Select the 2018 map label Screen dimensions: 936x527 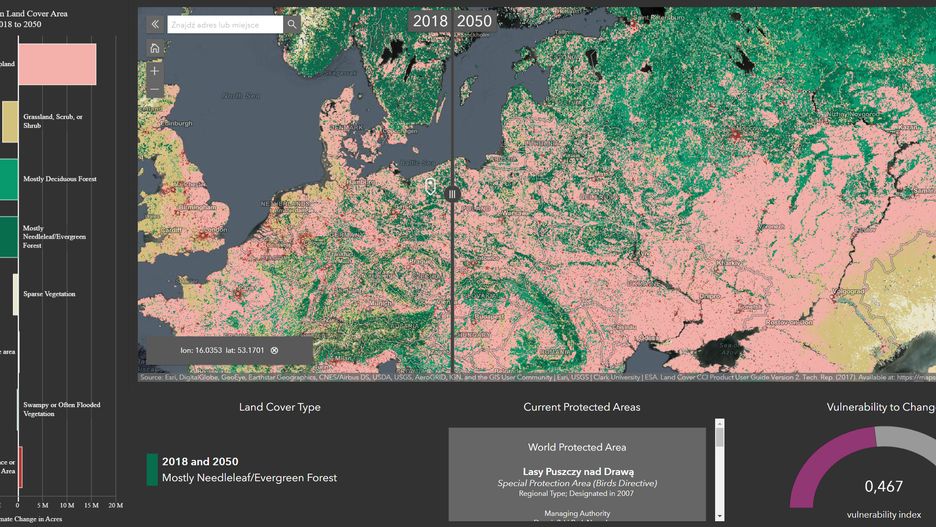430,21
